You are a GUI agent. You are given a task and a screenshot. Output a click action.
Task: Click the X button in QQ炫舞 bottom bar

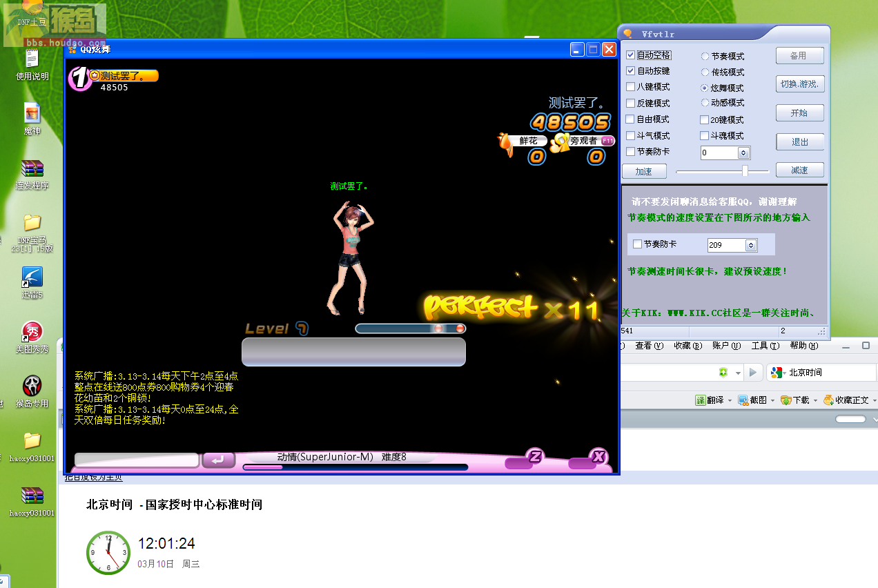(x=598, y=455)
